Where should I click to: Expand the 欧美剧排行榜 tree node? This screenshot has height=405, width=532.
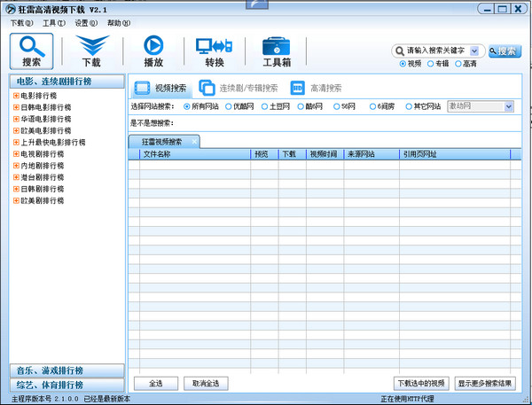pyautogui.click(x=16, y=200)
